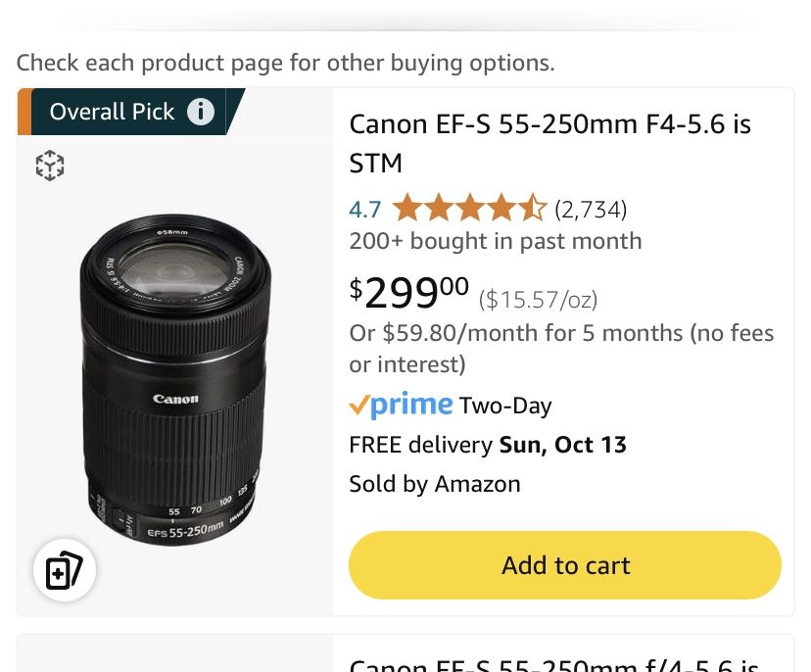
Task: Click the multiple images stack icon
Action: (x=64, y=569)
